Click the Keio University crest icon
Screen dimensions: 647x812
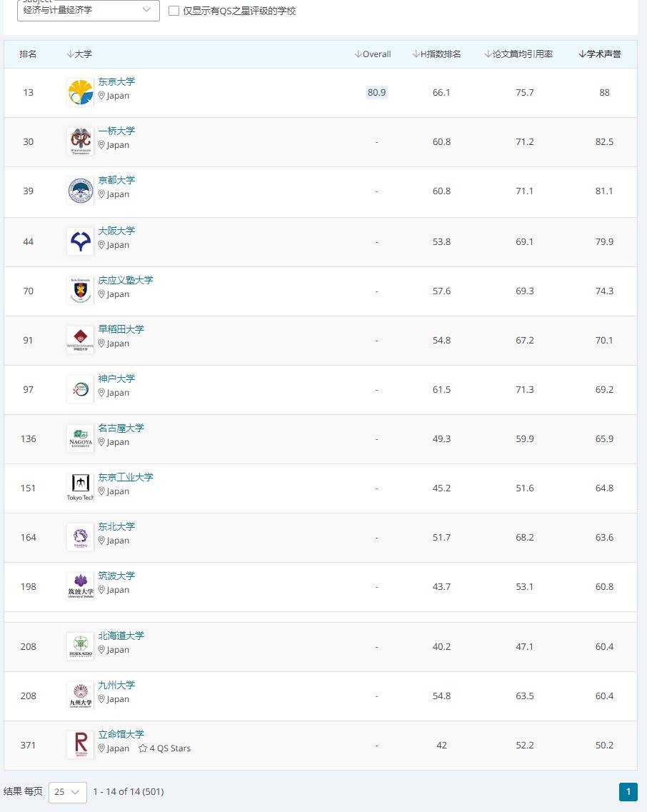pyautogui.click(x=80, y=291)
